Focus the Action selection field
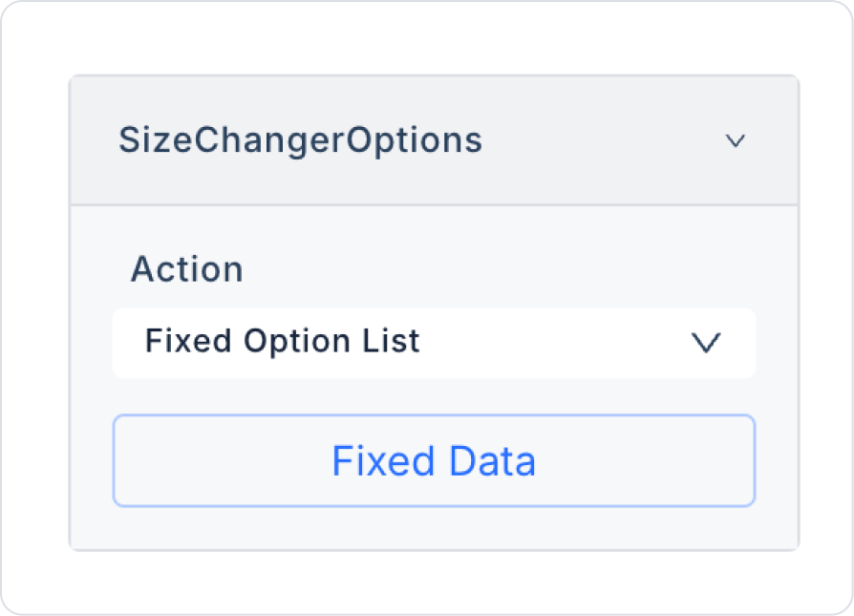Screen dimensions: 854x616 [434, 342]
